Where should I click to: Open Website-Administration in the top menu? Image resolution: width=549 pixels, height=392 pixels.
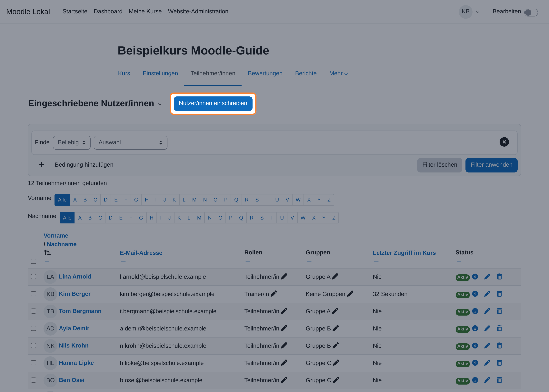click(198, 11)
